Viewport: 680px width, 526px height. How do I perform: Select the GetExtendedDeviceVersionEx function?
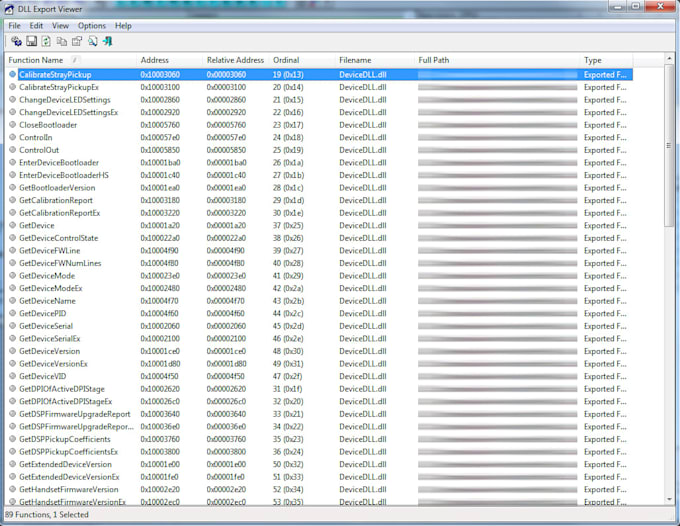pos(69,477)
